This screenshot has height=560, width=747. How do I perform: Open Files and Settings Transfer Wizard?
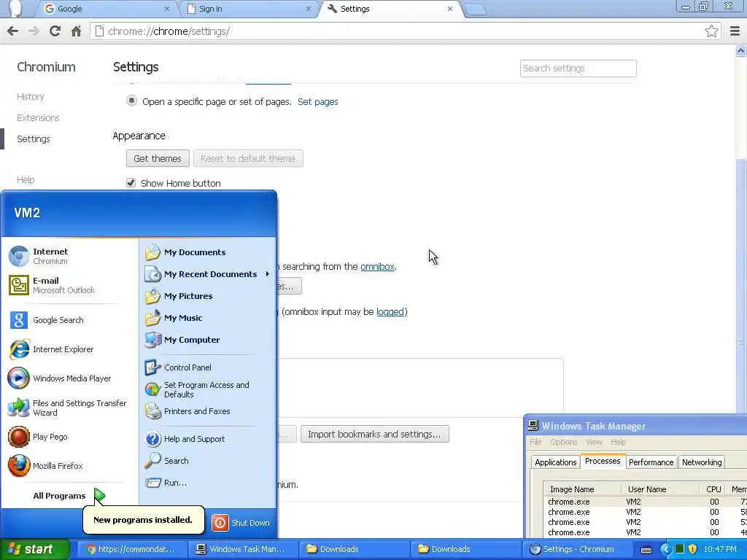[69, 408]
